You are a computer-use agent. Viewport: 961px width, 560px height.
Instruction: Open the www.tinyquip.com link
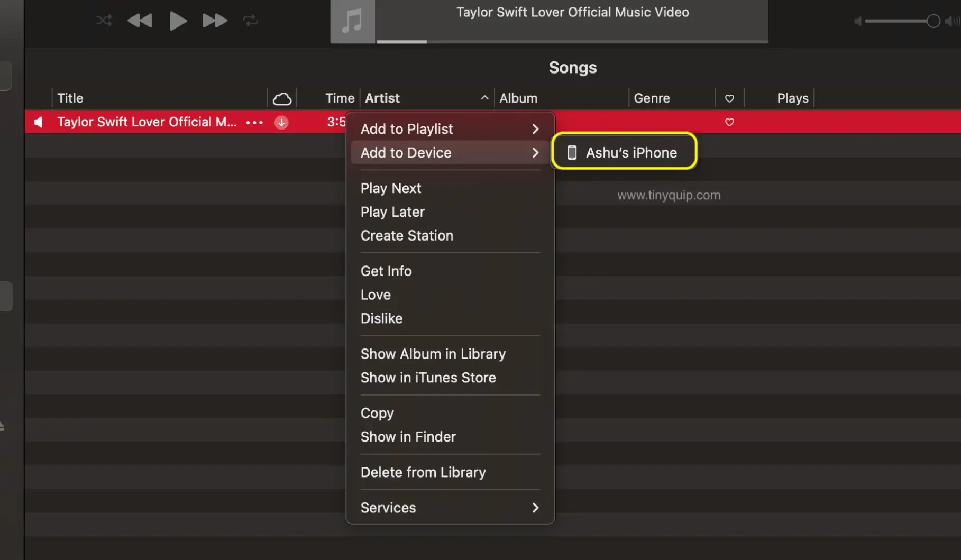669,195
